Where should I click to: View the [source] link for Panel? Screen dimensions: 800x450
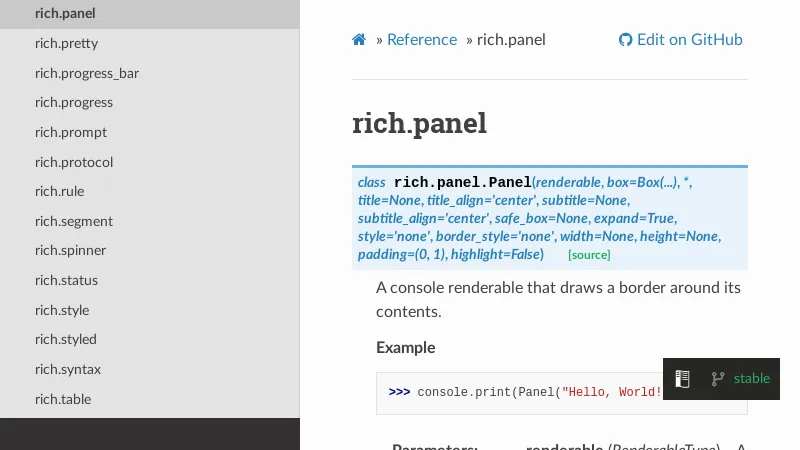(x=589, y=255)
